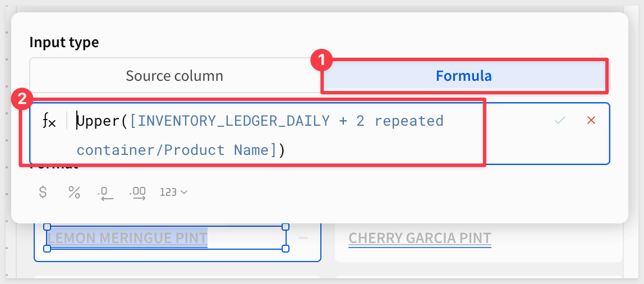
Task: Apply currency dollar format
Action: tap(43, 192)
